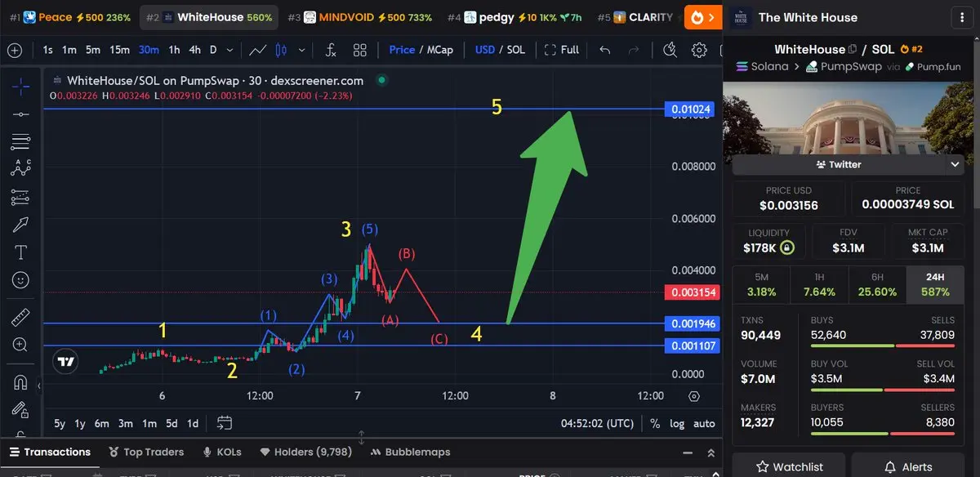The image size is (980, 477).
Task: Click the orange trending fire button
Action: (703, 17)
